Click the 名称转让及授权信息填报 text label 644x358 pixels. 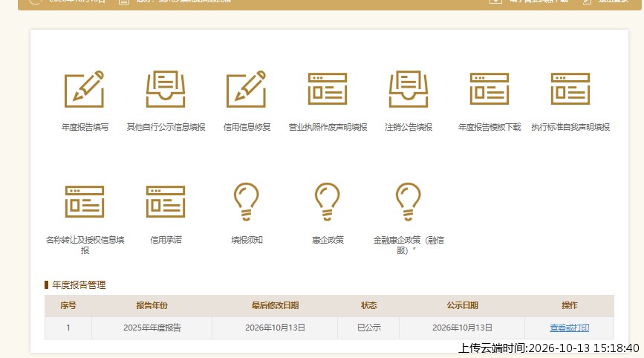click(85, 245)
